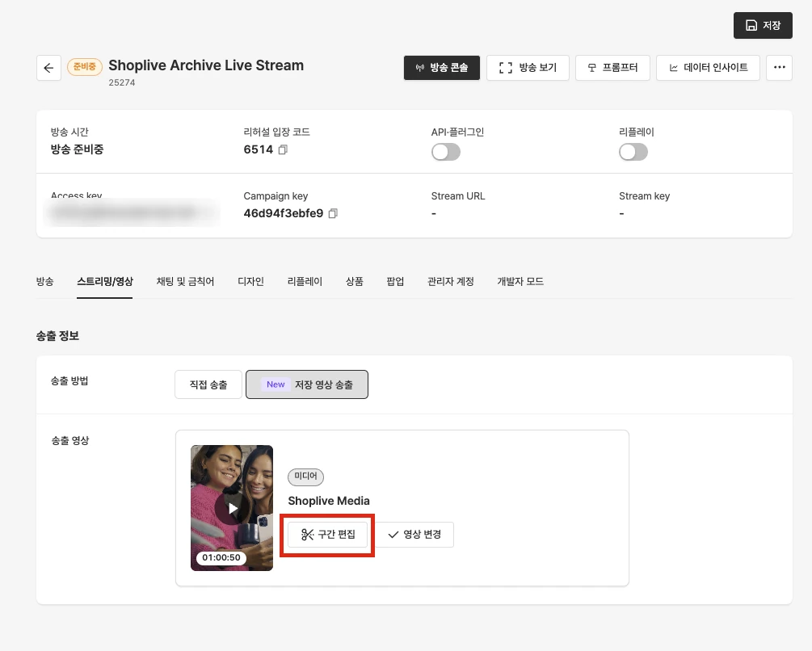Open 데이터 인사이트 data insights
This screenshot has width=812, height=651.
click(708, 68)
